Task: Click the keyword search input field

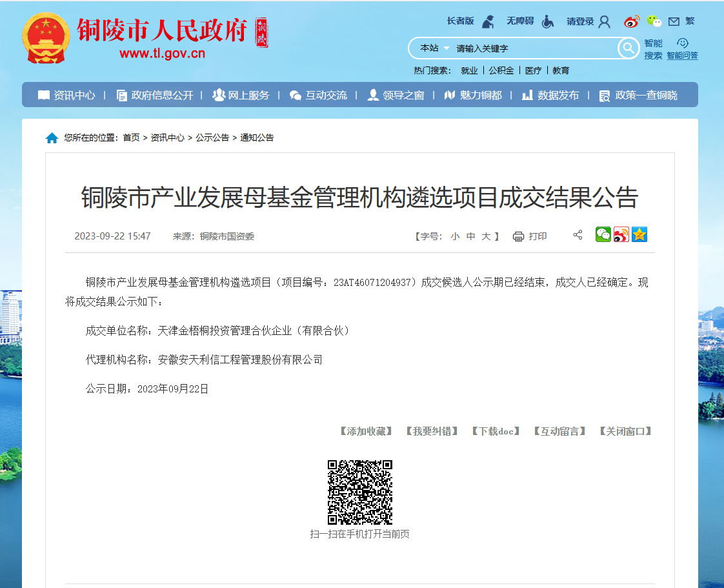Action: tap(532, 48)
